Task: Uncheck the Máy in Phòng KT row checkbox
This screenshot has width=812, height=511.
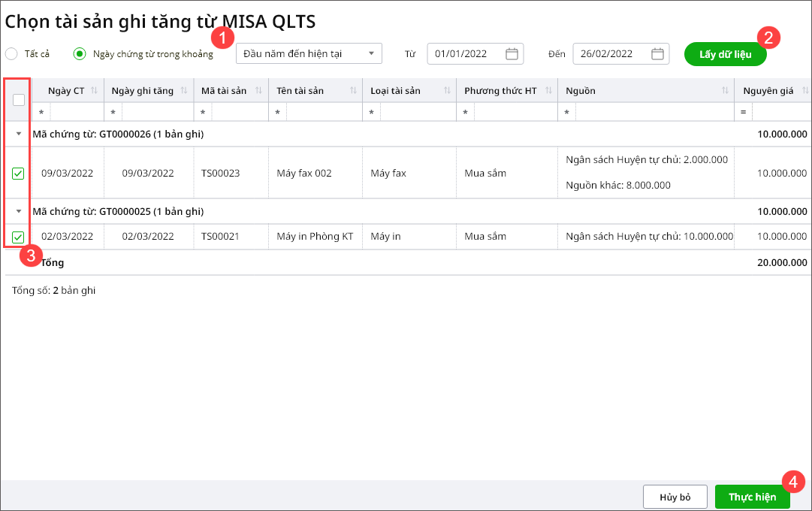Action: pyautogui.click(x=19, y=237)
